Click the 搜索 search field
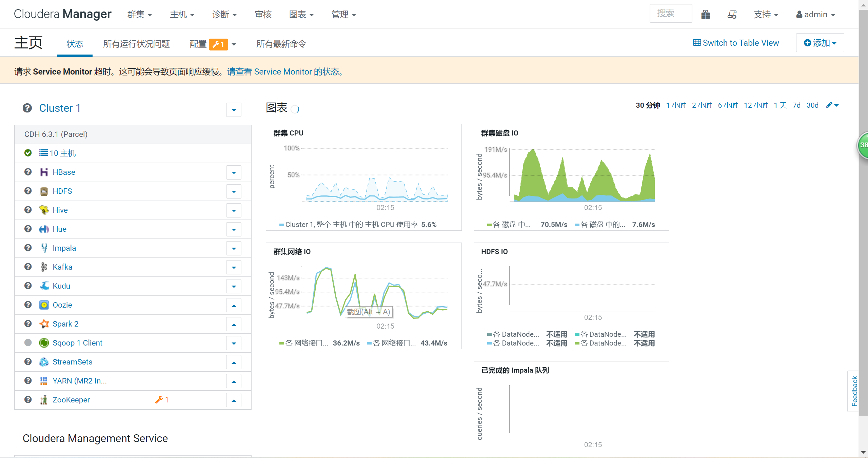The height and width of the screenshot is (458, 868). [x=670, y=14]
